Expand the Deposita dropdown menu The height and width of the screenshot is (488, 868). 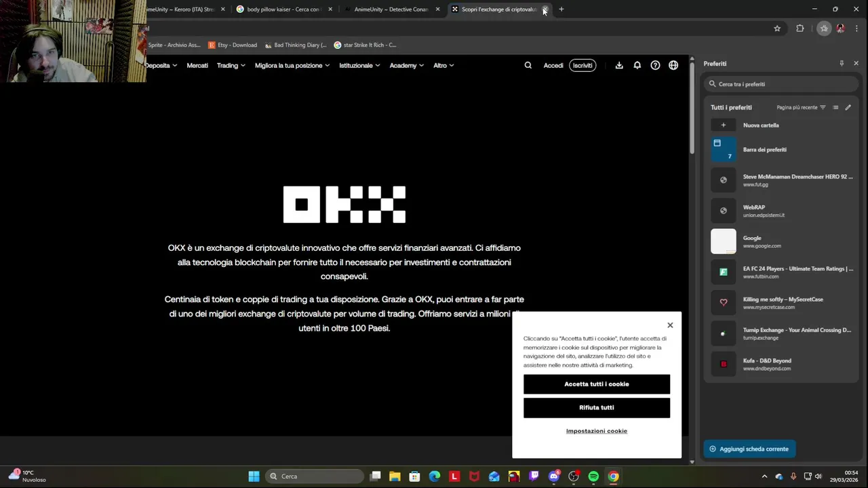(161, 66)
